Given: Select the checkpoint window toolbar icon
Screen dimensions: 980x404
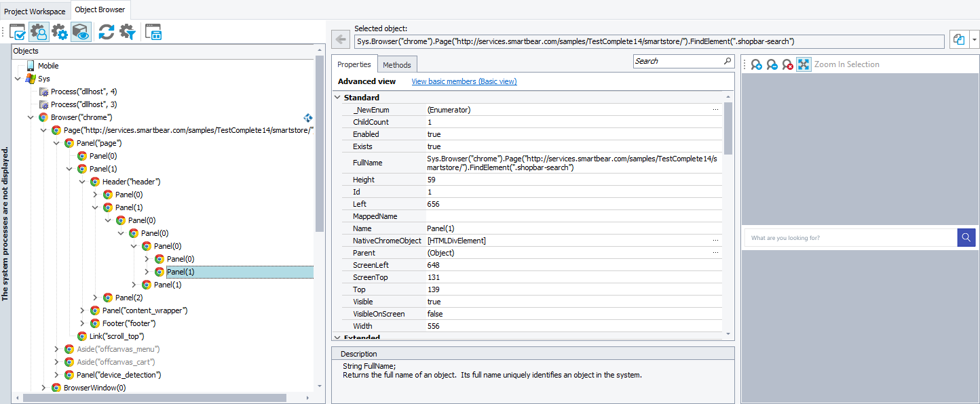Looking at the screenshot, I should coord(17,32).
